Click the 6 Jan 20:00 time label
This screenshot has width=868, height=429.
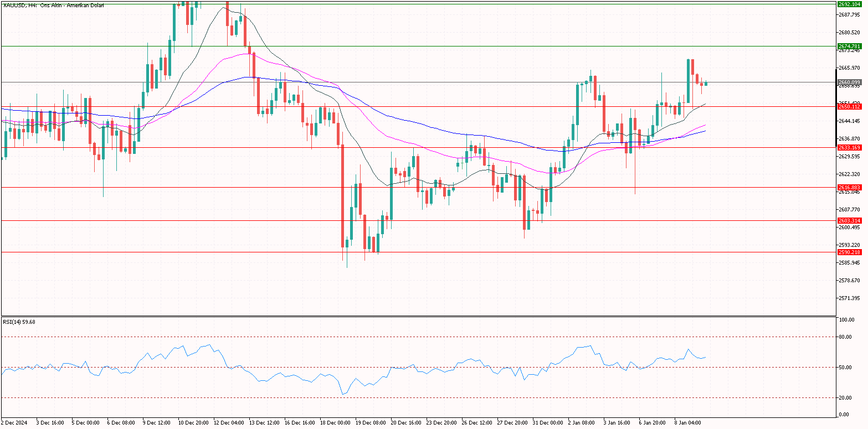(652, 423)
